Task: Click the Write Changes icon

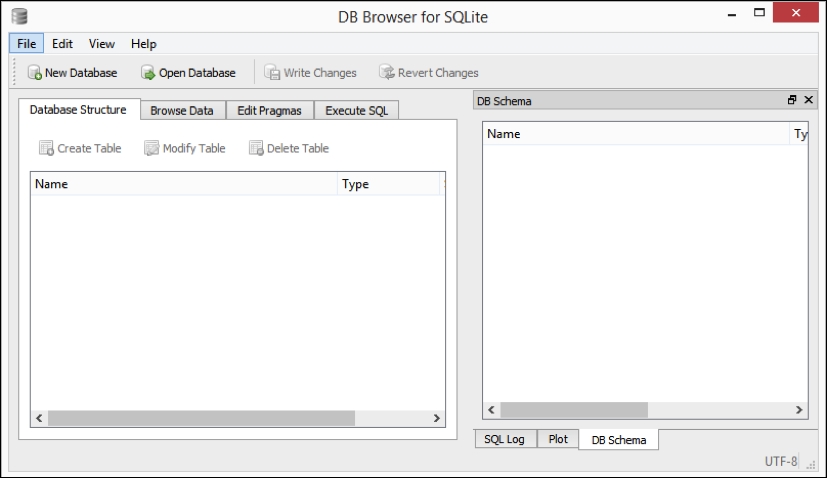Action: pos(272,73)
